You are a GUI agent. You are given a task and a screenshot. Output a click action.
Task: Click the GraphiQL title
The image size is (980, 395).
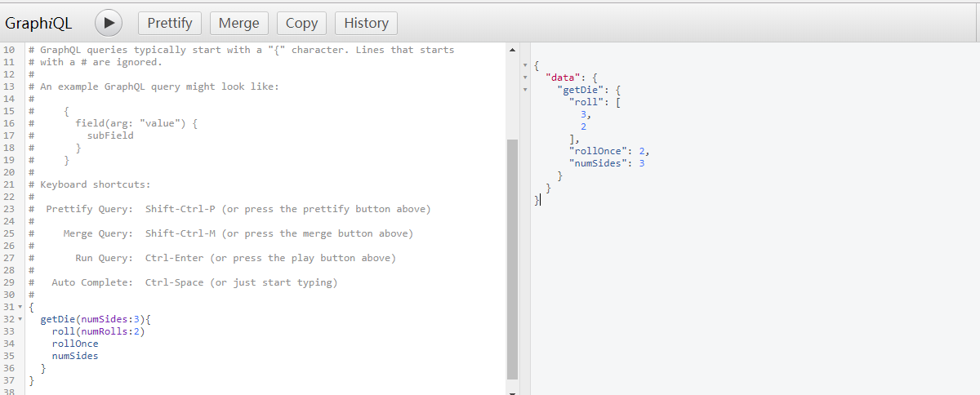[x=38, y=24]
